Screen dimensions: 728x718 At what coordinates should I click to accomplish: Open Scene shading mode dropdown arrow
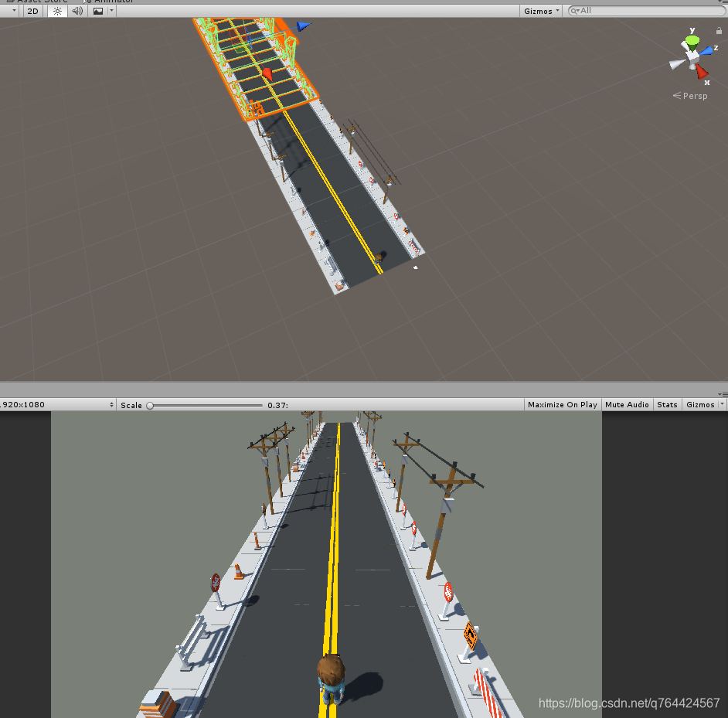(14, 11)
